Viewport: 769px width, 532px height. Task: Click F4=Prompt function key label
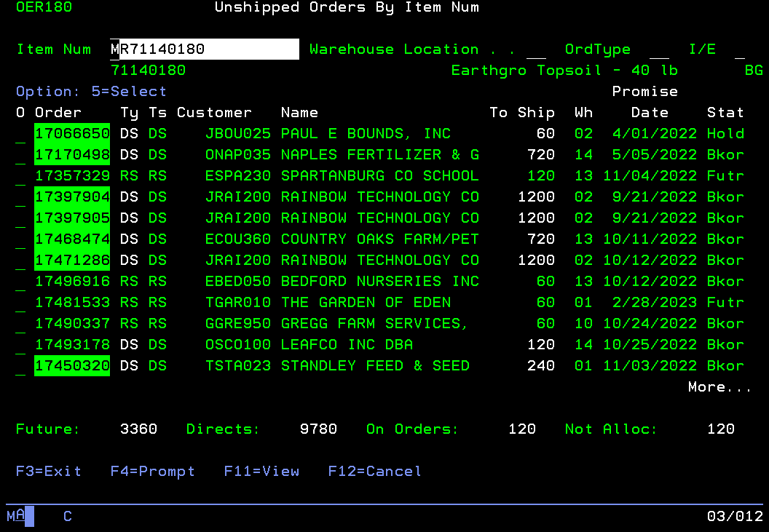point(153,472)
